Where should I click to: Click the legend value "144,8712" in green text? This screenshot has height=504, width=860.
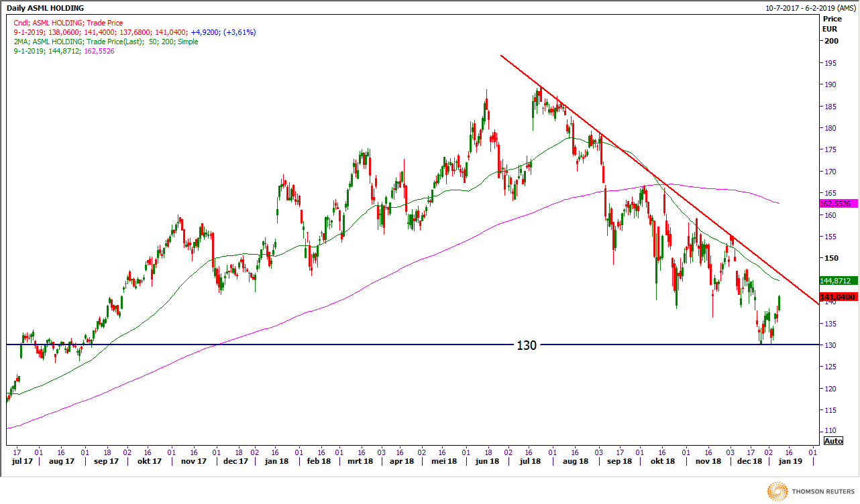tap(64, 51)
